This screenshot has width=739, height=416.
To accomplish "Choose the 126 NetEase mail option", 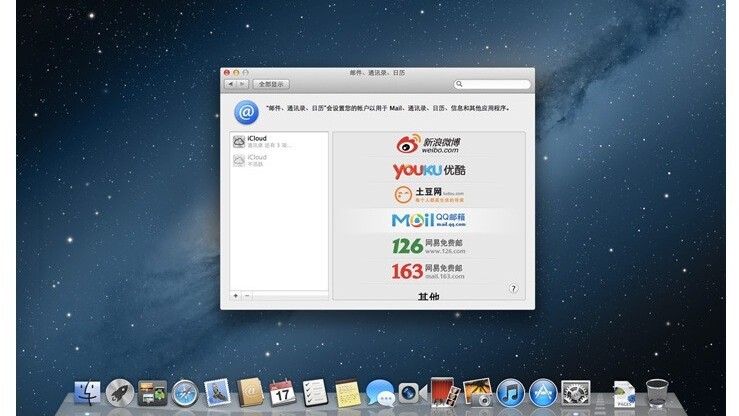I will [x=428, y=245].
